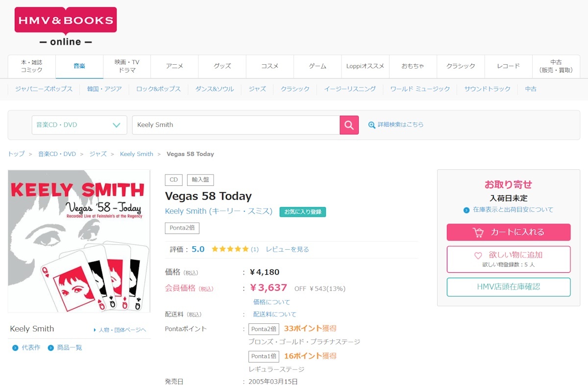
Task: Open レビューを見る reviews link
Action: tap(288, 249)
